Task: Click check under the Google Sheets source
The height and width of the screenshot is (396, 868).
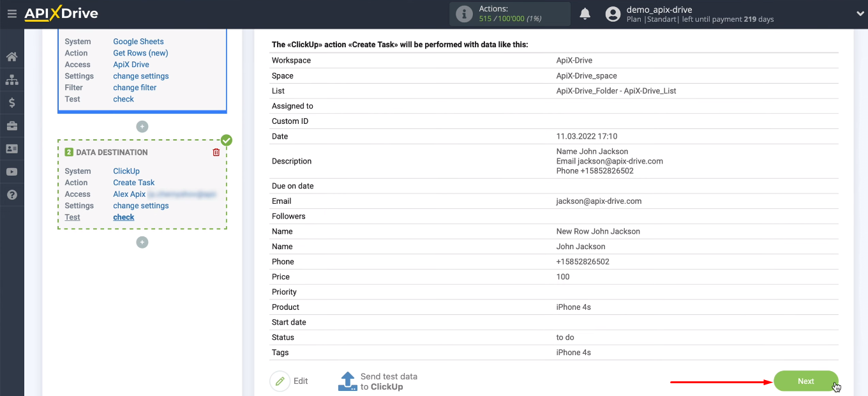Action: (124, 99)
